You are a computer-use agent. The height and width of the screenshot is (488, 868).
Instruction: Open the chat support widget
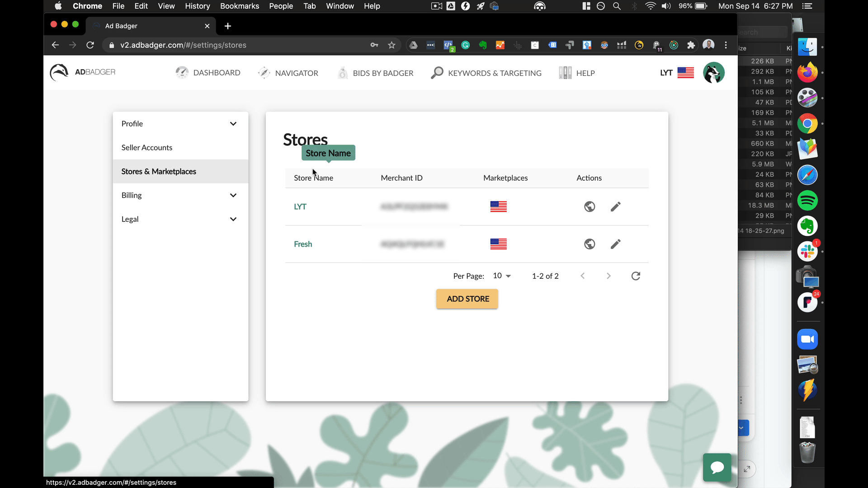tap(717, 467)
